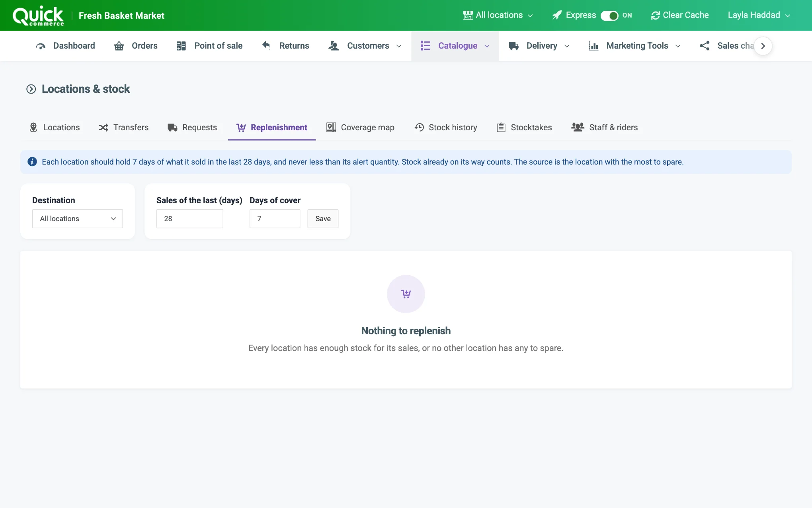This screenshot has width=812, height=508.
Task: Click the Express rocket icon
Action: pos(557,15)
